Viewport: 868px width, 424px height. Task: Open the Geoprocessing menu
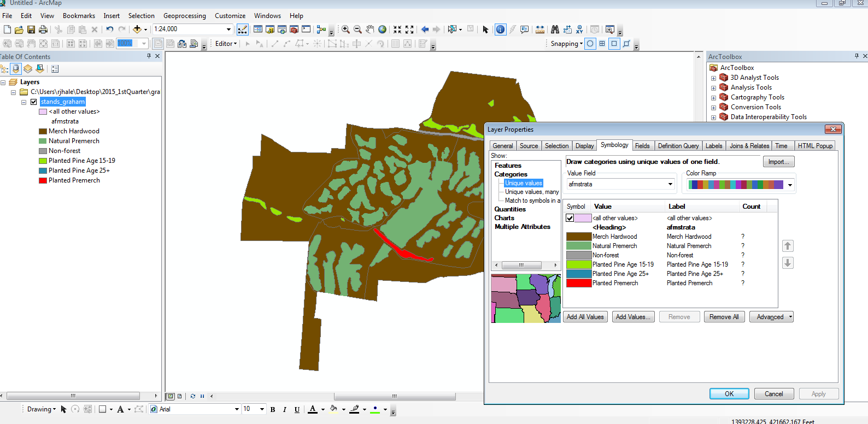pyautogui.click(x=184, y=16)
